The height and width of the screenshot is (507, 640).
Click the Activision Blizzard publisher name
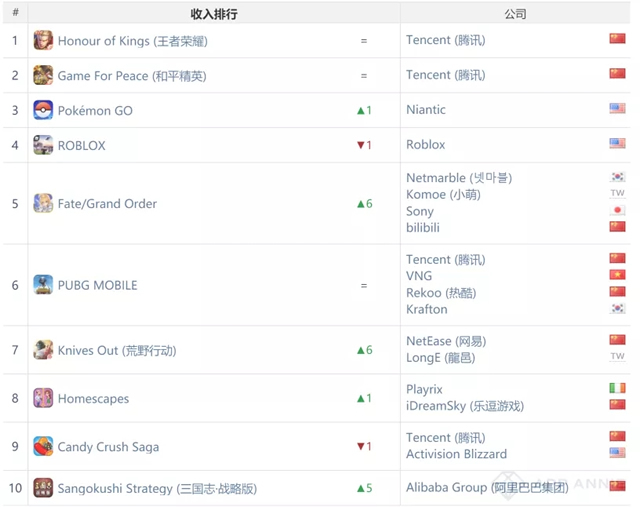tap(456, 454)
